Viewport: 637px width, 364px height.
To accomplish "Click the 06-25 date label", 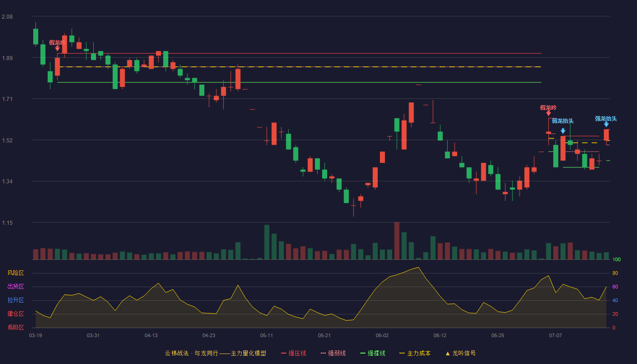I will click(x=498, y=335).
